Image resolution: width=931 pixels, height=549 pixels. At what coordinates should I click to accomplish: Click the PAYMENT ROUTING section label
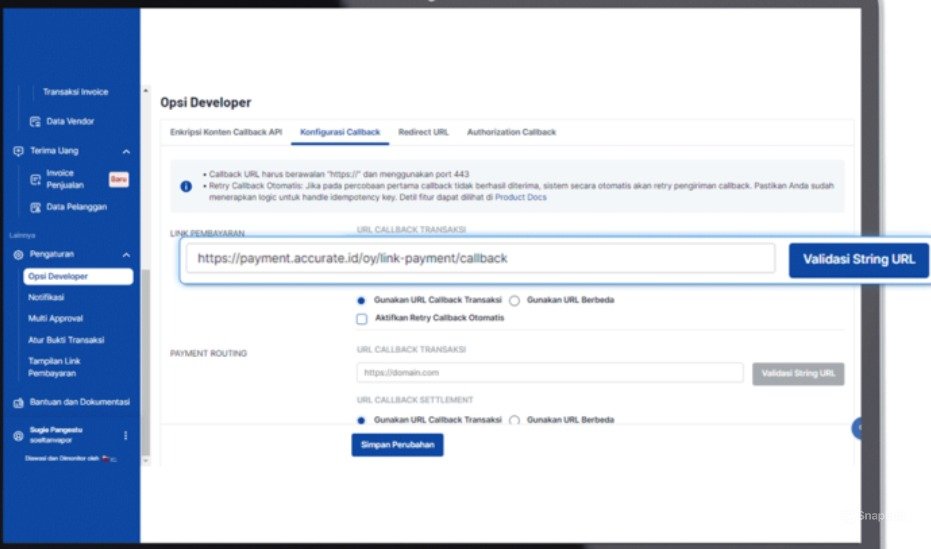point(208,354)
